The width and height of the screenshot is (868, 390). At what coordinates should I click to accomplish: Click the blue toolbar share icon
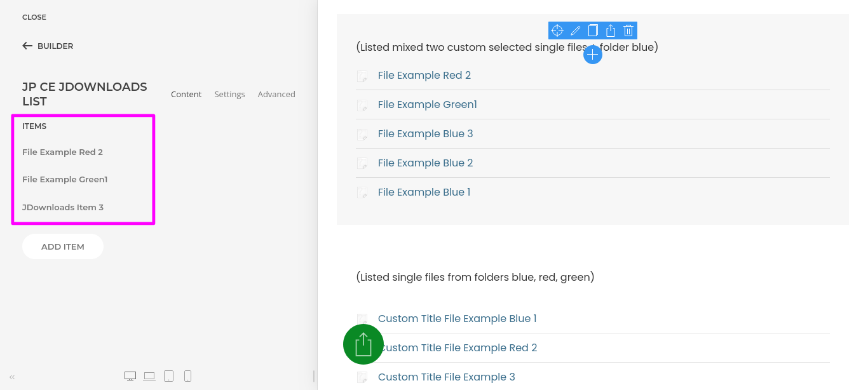(611, 30)
